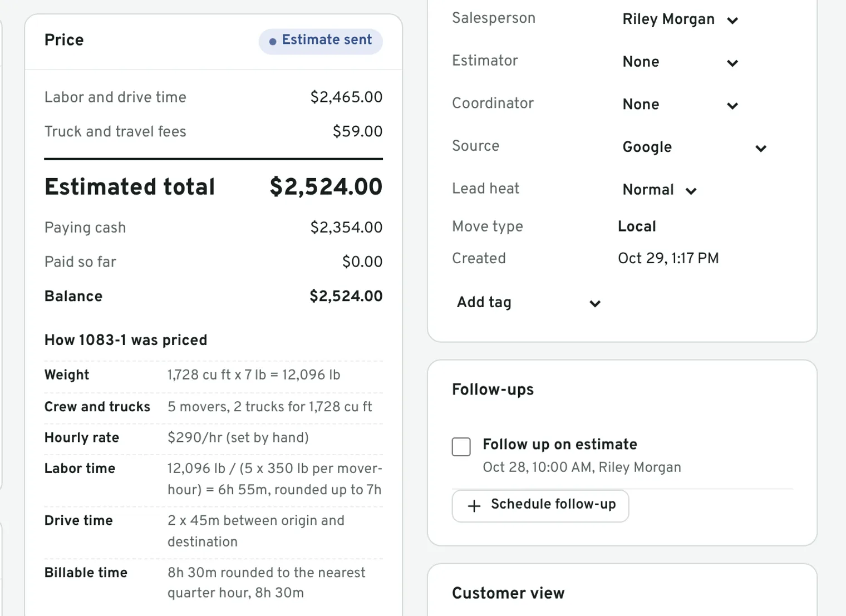This screenshot has width=846, height=616.
Task: Click the Crew and trucks value 5 movers, 2 trucks
Action: (x=270, y=407)
